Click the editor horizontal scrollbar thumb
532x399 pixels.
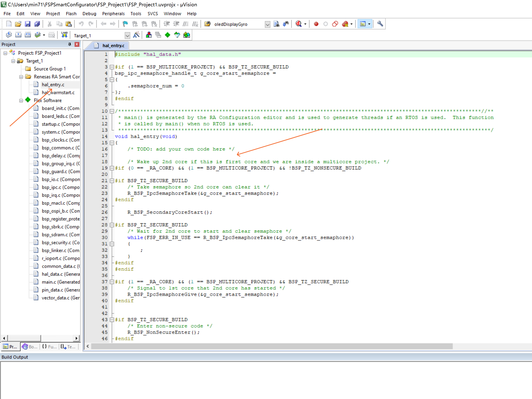tap(272, 346)
